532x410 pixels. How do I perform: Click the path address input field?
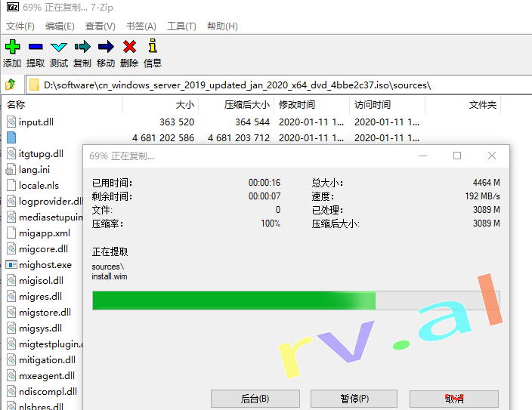coord(278,85)
